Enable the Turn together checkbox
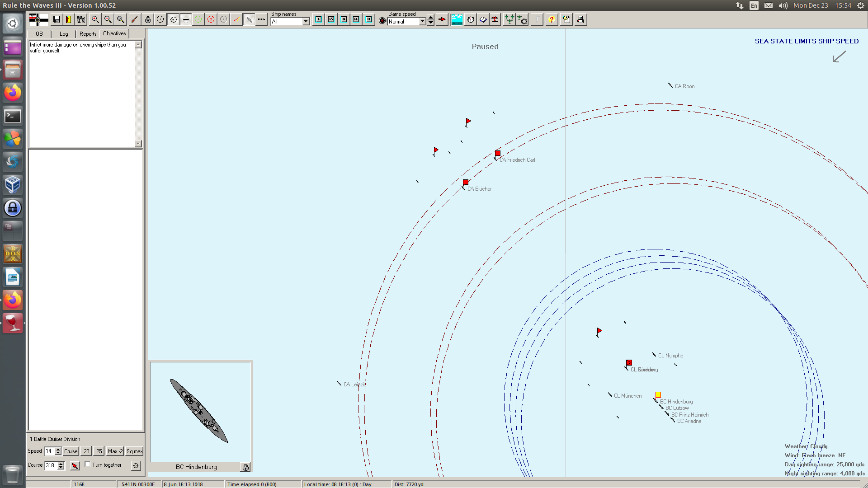 (88, 465)
